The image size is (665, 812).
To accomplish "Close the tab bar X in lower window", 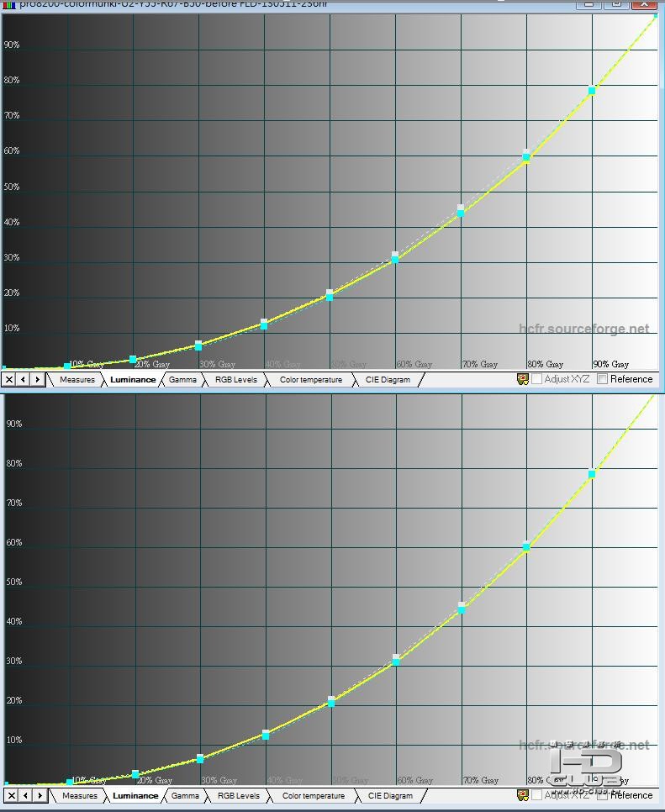I will tap(12, 795).
